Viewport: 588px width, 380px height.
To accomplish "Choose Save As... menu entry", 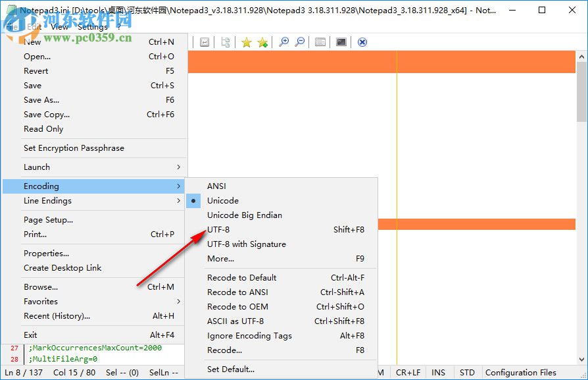I will pos(93,100).
